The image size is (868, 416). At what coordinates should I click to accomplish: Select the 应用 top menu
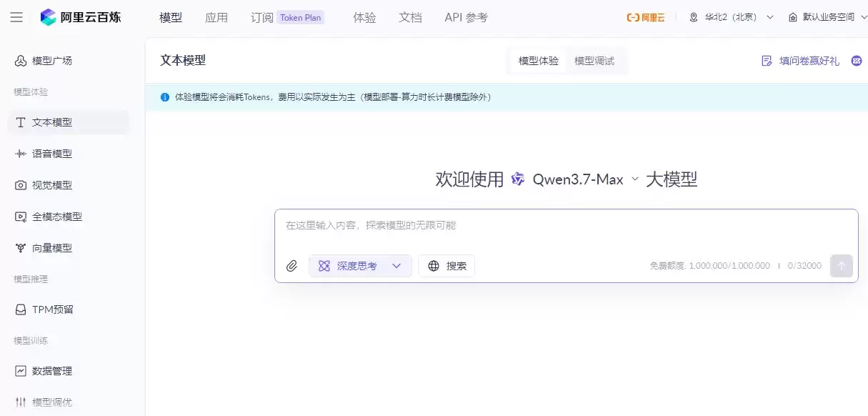pos(216,17)
